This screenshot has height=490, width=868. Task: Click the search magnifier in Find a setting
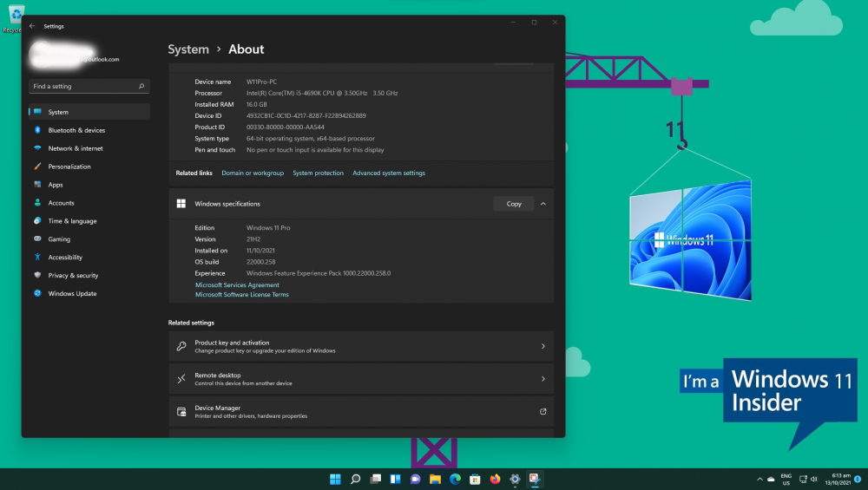coord(141,86)
